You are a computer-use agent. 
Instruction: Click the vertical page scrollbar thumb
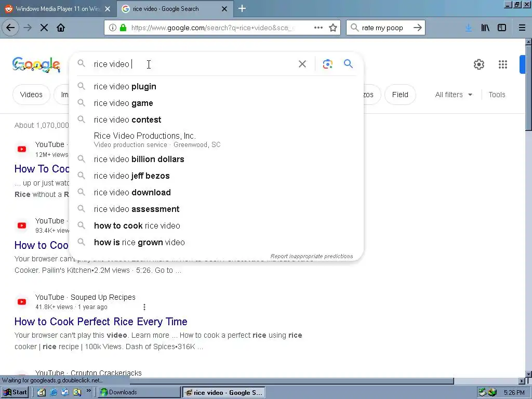click(528, 87)
